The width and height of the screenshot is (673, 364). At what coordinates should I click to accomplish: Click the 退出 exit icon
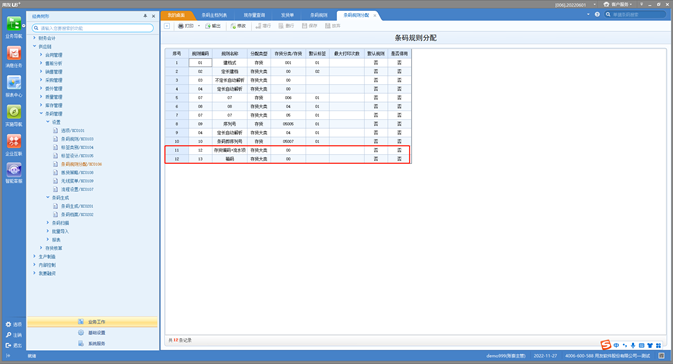pos(8,345)
